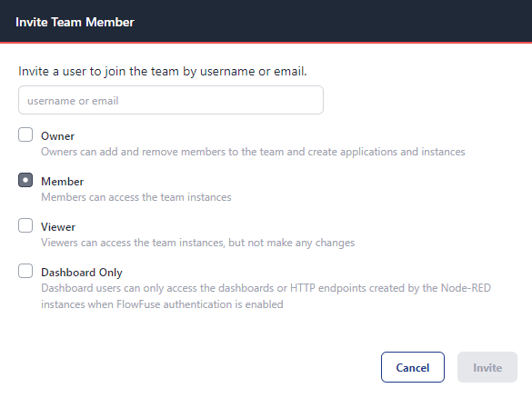This screenshot has width=532, height=398.
Task: Select the Member role radio button
Action: pos(25,180)
